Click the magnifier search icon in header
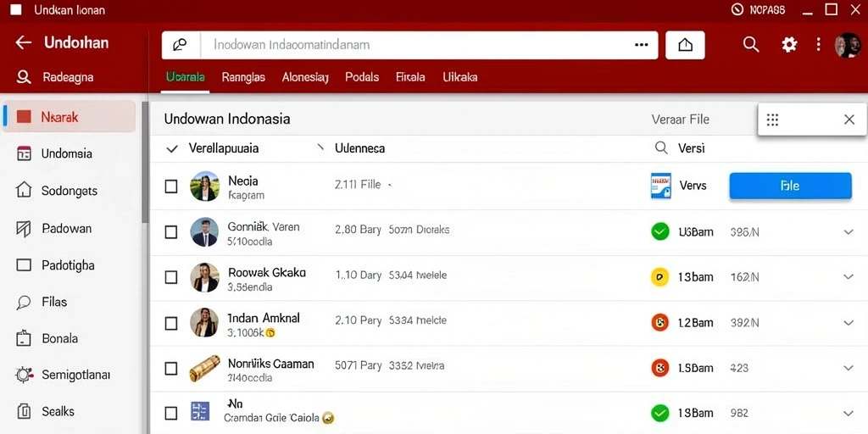Viewport: 868px width, 434px height. (x=751, y=44)
